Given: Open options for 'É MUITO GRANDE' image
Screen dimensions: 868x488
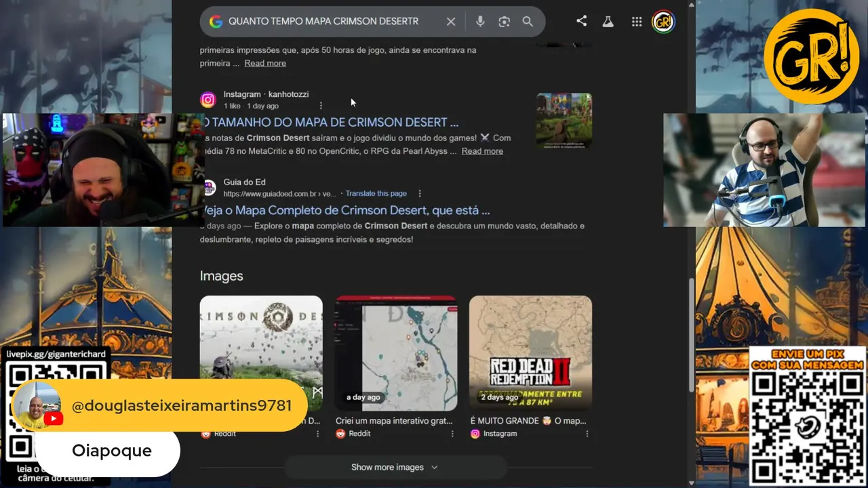Looking at the screenshot, I should click(x=587, y=434).
